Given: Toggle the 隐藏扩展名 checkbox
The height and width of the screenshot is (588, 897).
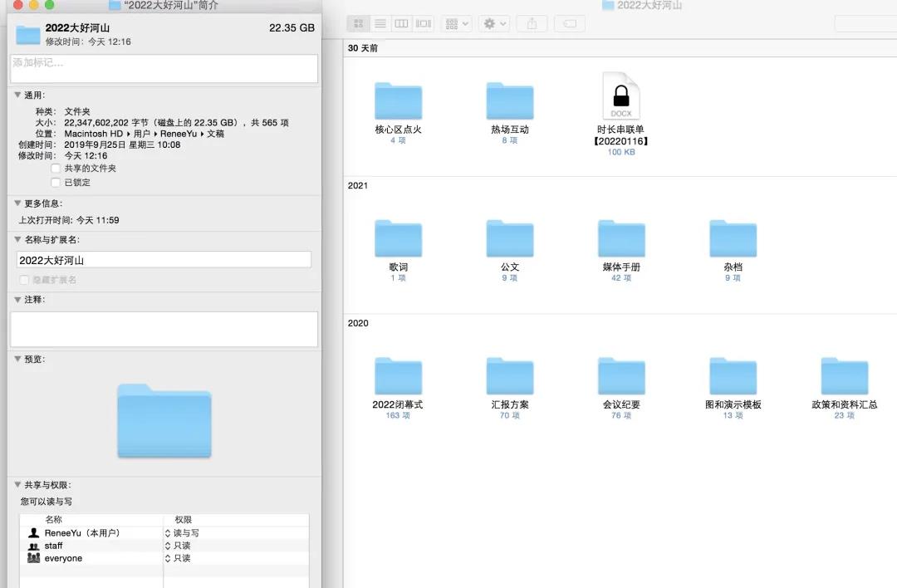Looking at the screenshot, I should click(x=23, y=280).
